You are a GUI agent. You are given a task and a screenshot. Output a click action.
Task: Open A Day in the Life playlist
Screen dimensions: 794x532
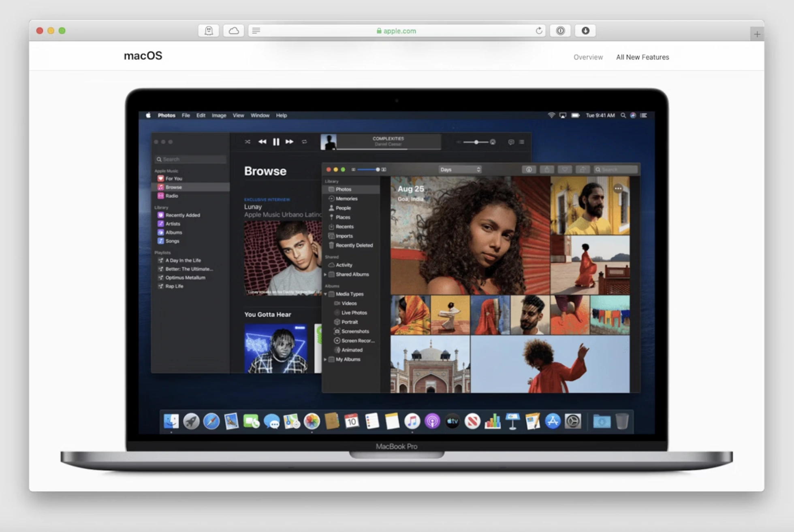[x=190, y=260]
